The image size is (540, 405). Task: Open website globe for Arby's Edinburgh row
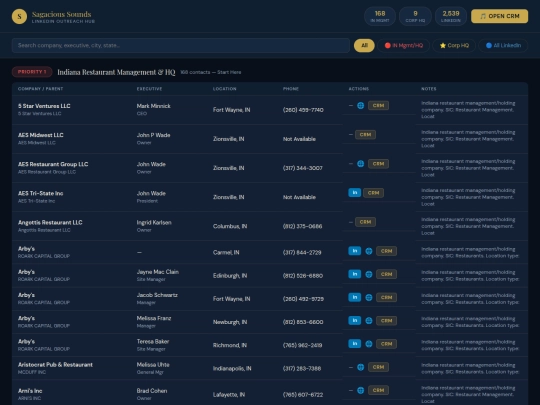click(x=369, y=274)
